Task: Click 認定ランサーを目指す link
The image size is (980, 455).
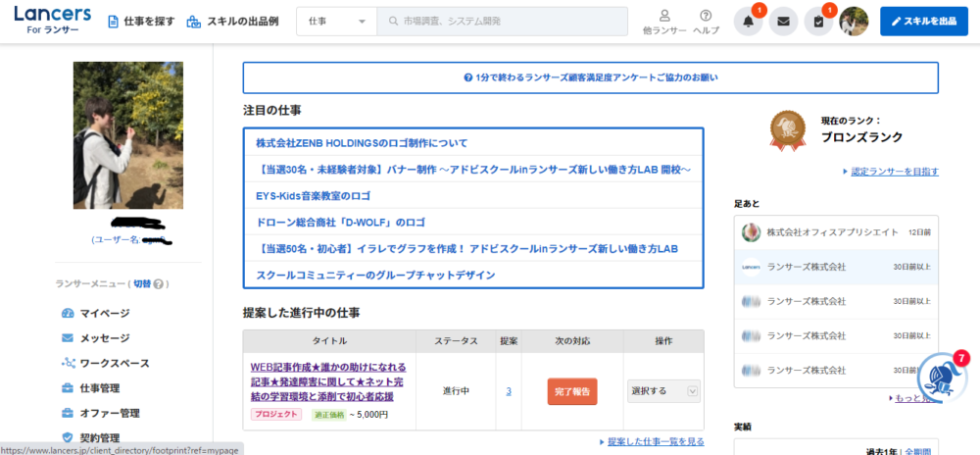Action: (895, 172)
